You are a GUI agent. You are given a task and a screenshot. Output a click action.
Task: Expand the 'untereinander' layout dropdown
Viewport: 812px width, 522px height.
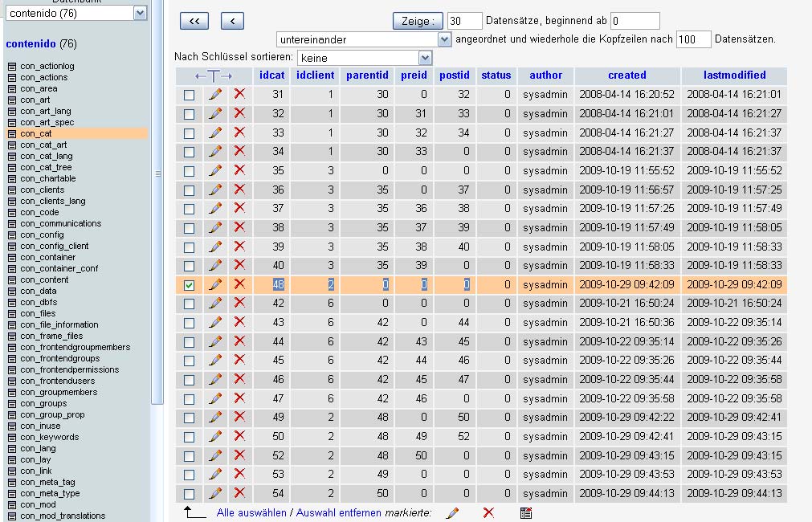pyautogui.click(x=444, y=39)
